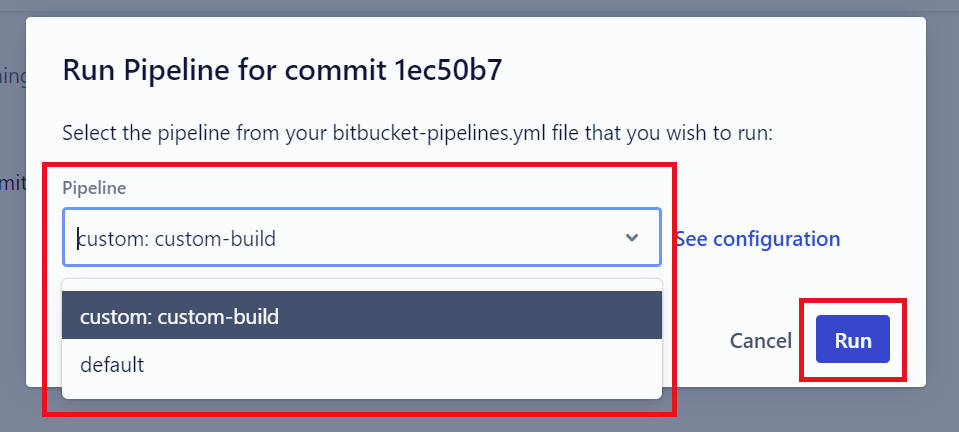The height and width of the screenshot is (432, 959).
Task: Cancel the Run Pipeline dialog
Action: (760, 341)
